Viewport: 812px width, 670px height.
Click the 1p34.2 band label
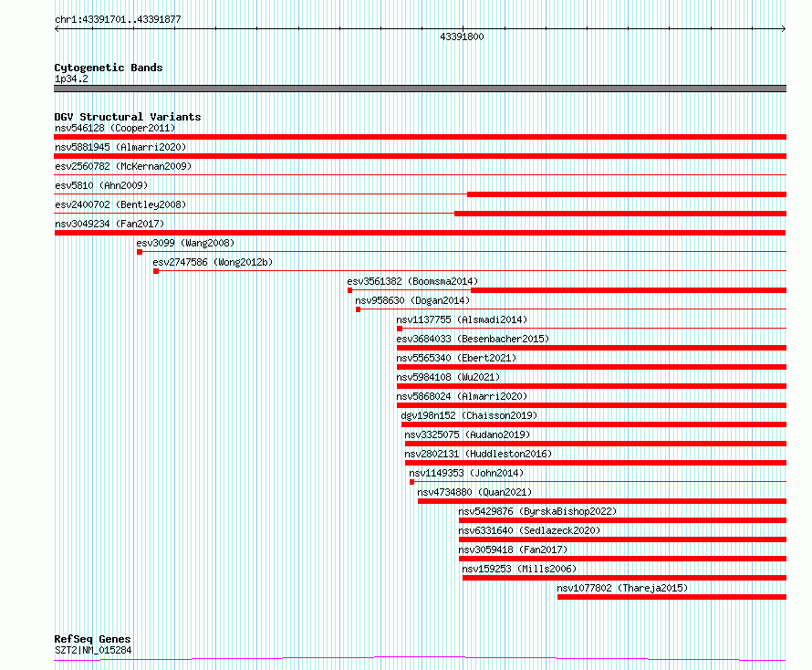pyautogui.click(x=71, y=79)
